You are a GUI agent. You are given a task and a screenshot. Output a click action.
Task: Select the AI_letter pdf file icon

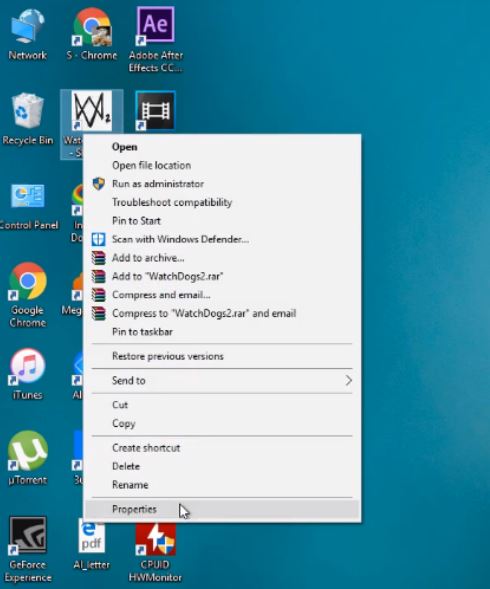[x=91, y=536]
